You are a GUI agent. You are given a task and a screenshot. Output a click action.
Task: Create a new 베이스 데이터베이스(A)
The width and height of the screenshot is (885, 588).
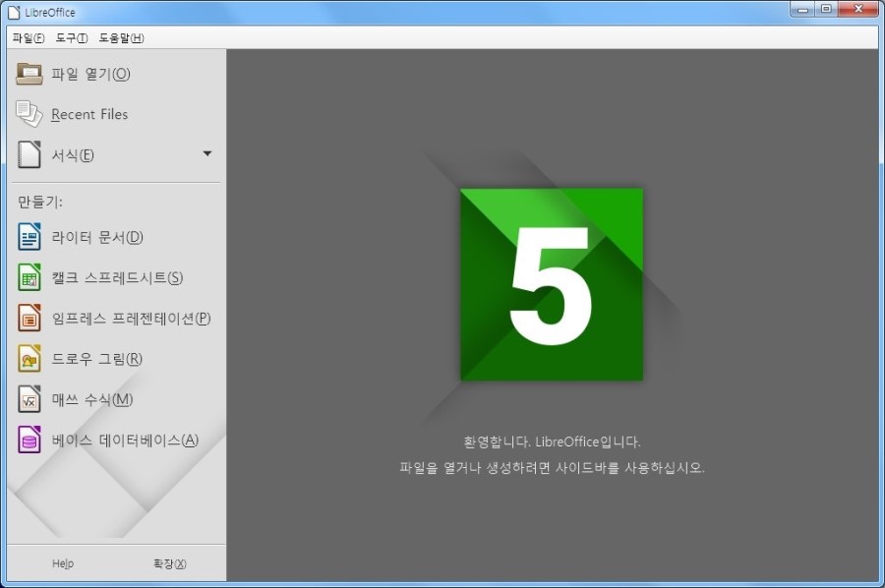coord(125,441)
